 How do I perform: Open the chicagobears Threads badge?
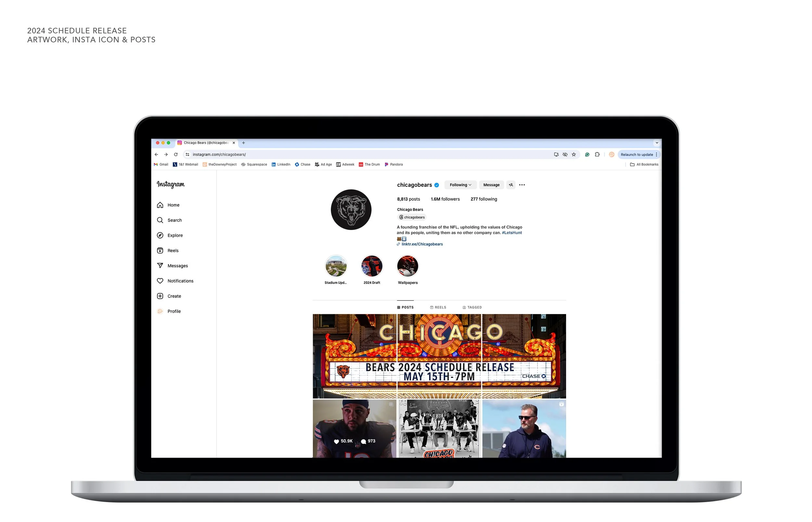pyautogui.click(x=412, y=217)
